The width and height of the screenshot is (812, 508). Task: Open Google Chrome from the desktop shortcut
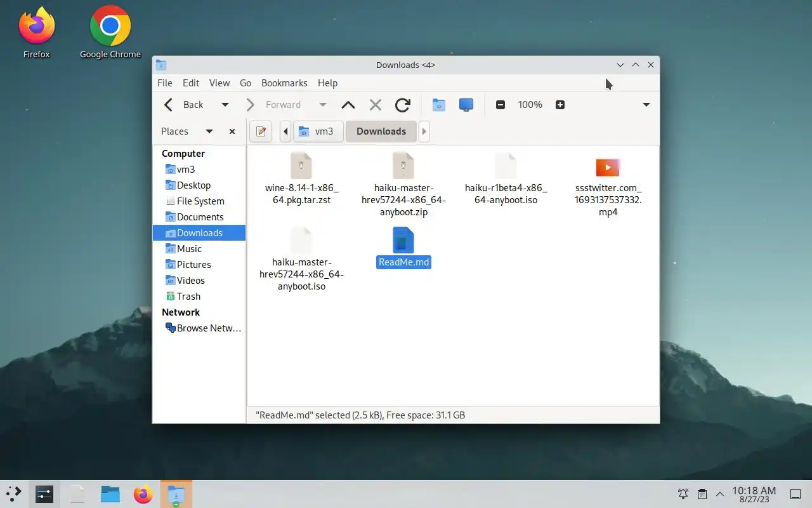110,32
